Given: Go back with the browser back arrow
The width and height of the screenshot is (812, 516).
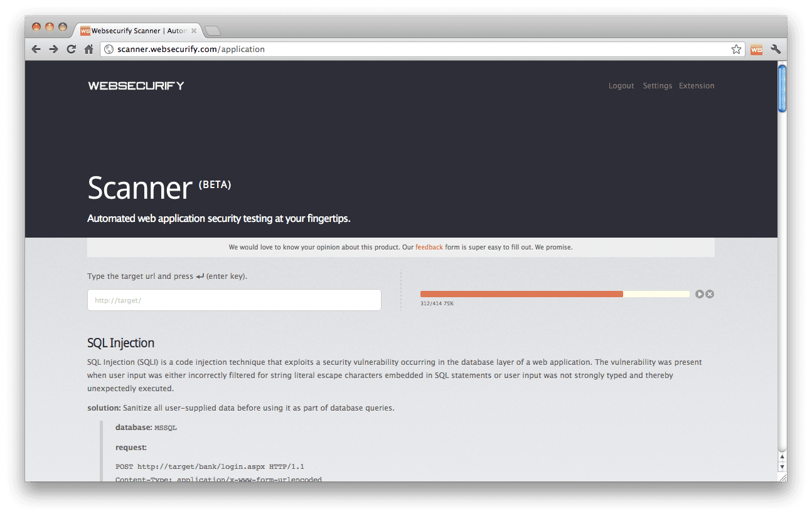Looking at the screenshot, I should pos(36,50).
